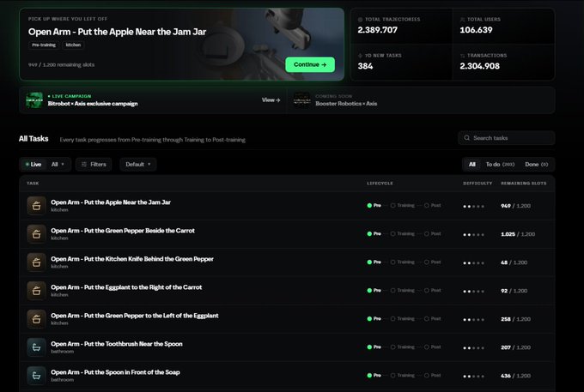
Task: Click Post stage of Toothbrush Near Spoon row
Action: pos(432,347)
